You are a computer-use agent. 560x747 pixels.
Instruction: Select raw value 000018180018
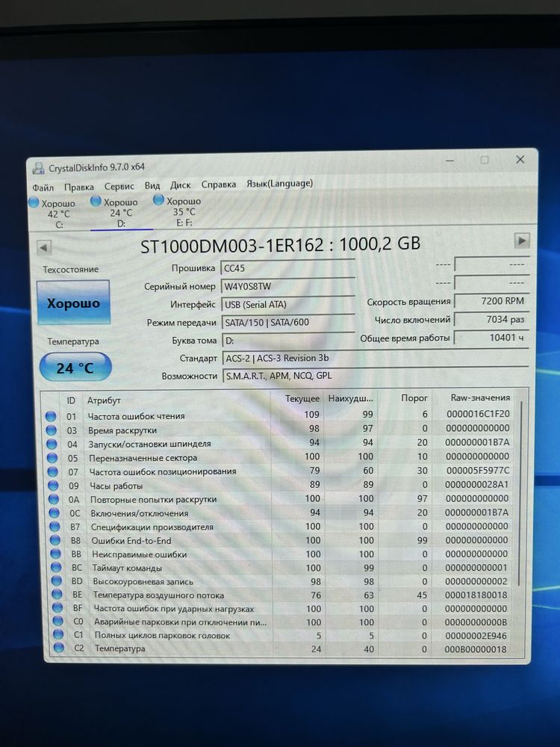point(476,595)
